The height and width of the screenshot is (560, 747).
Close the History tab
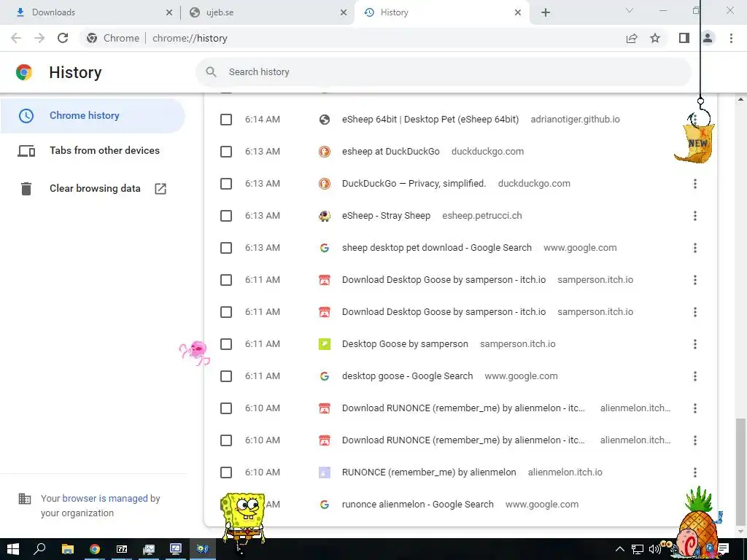click(x=518, y=13)
